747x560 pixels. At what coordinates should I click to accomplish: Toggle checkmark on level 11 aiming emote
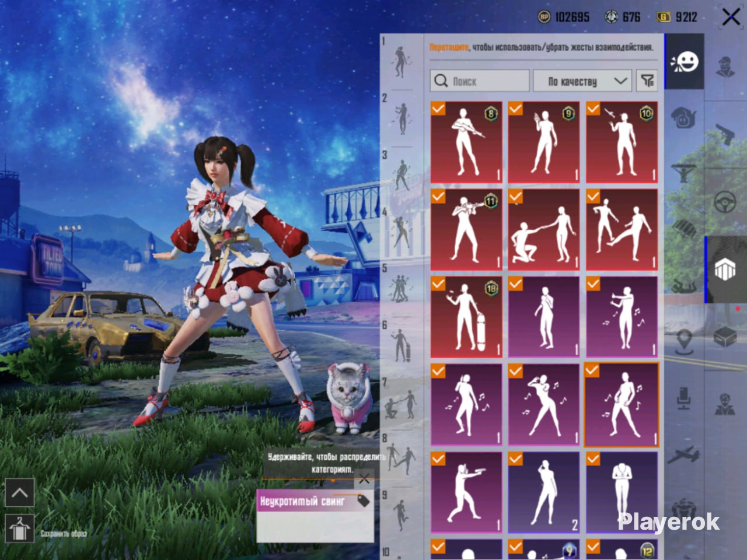pos(438,196)
